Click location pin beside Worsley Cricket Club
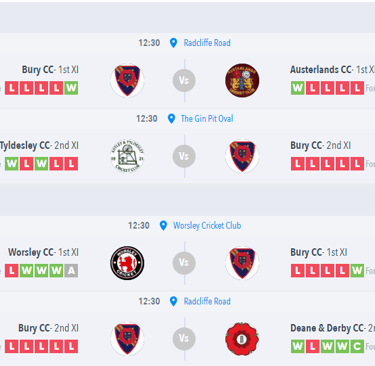This screenshot has height=366, width=375. coord(163,226)
